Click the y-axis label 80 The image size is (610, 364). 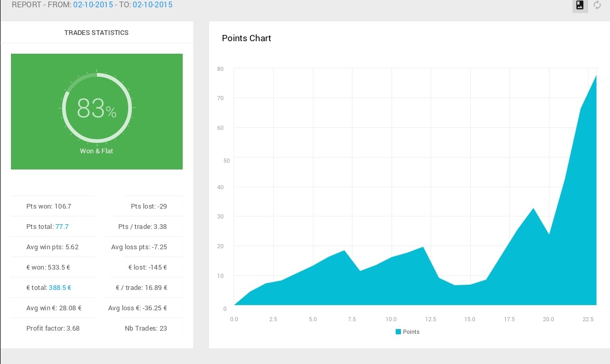221,69
